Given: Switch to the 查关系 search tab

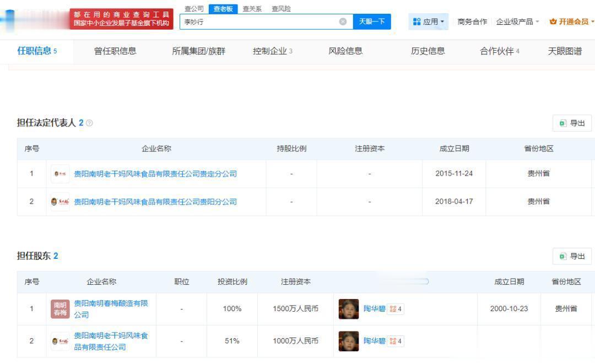Looking at the screenshot, I should [x=252, y=9].
